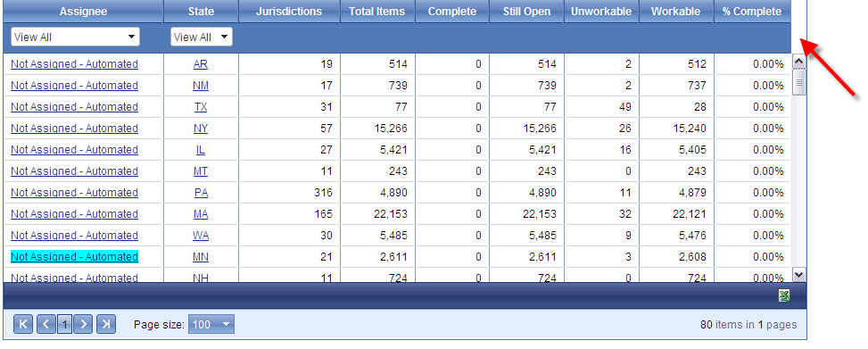
Task: Open Not Assigned - Automated link in NY row
Action: (74, 129)
